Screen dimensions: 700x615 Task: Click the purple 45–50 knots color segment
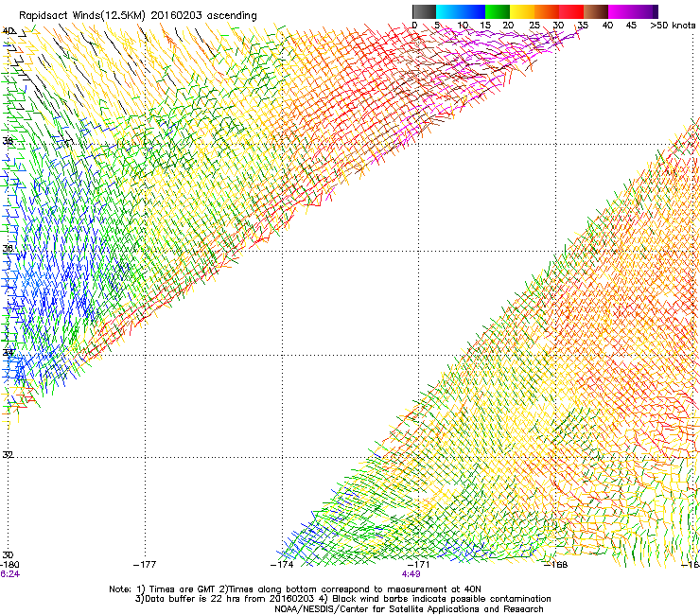coord(645,11)
